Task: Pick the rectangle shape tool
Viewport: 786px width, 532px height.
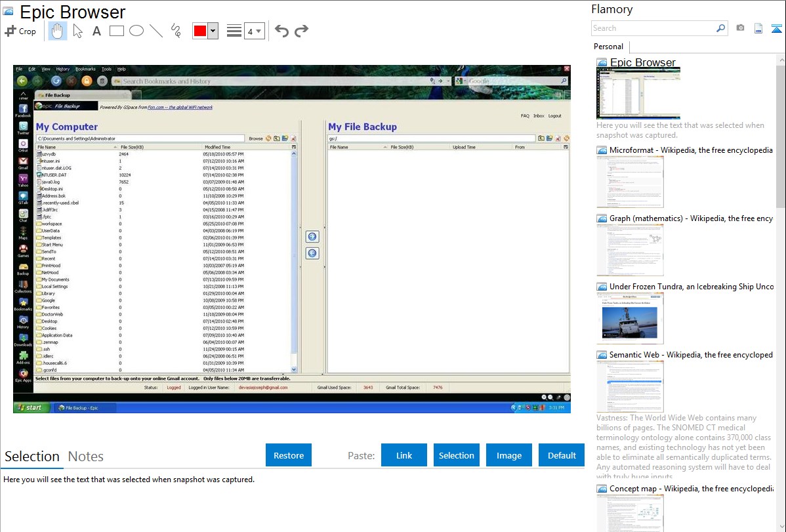Action: (x=117, y=31)
